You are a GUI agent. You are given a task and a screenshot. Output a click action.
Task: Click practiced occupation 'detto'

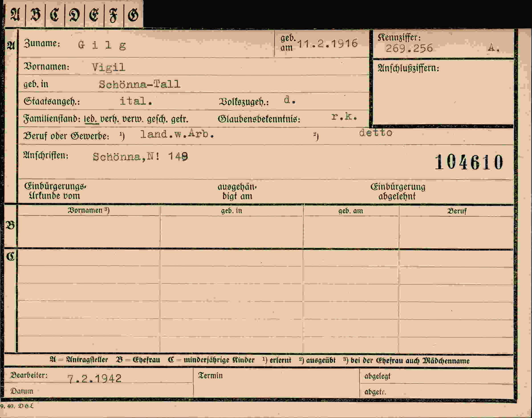pos(376,133)
